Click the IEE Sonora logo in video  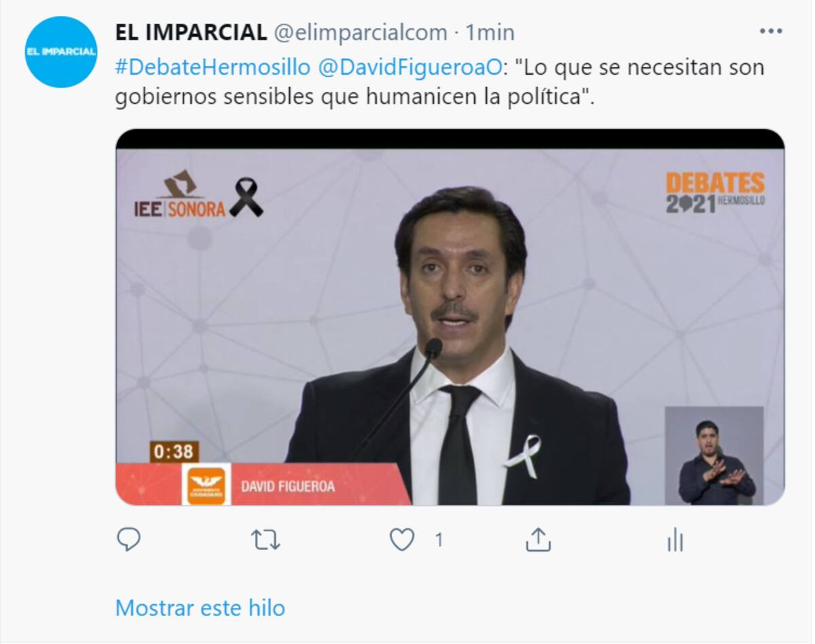[198, 195]
